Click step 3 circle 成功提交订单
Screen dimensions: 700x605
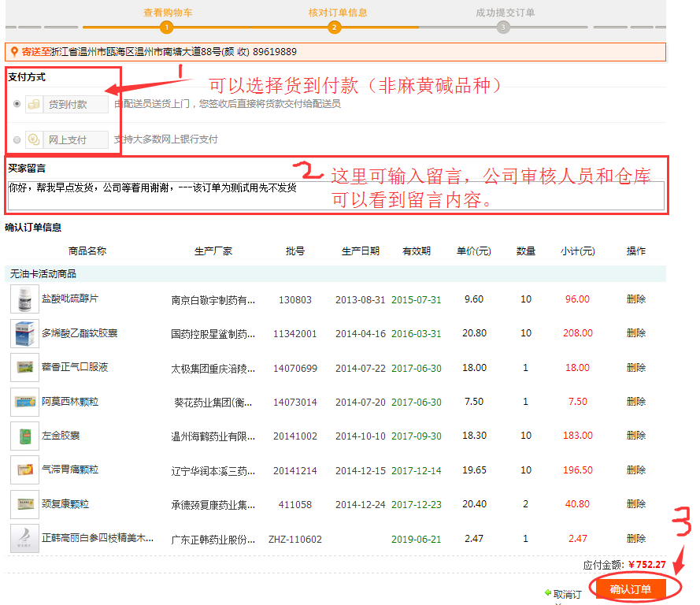pos(503,28)
